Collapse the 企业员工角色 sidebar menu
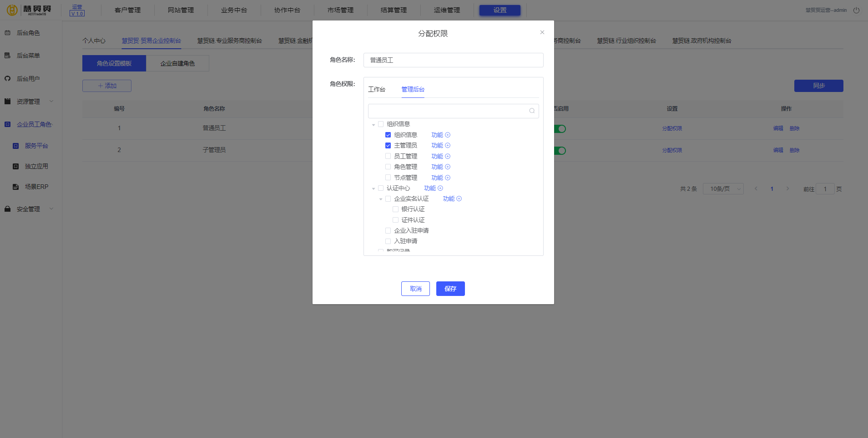Image resolution: width=868 pixels, height=438 pixels. [x=51, y=124]
